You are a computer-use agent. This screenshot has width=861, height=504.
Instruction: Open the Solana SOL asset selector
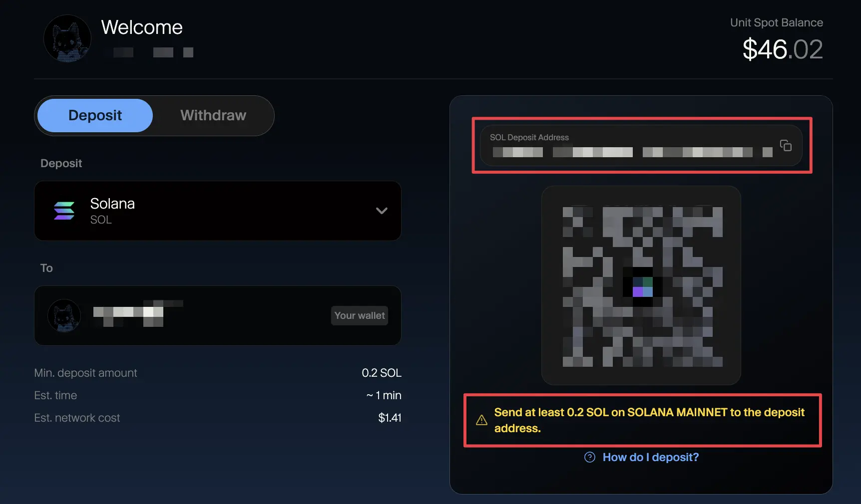tap(218, 211)
